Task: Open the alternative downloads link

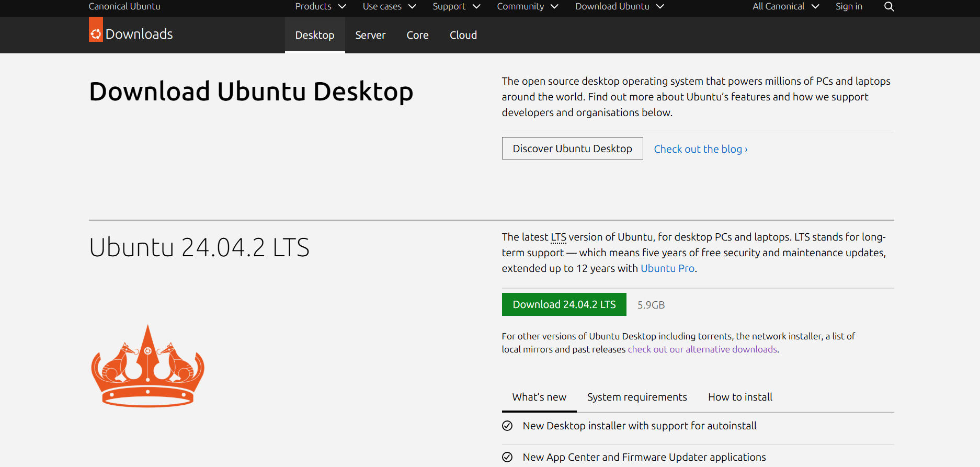Action: coord(702,349)
